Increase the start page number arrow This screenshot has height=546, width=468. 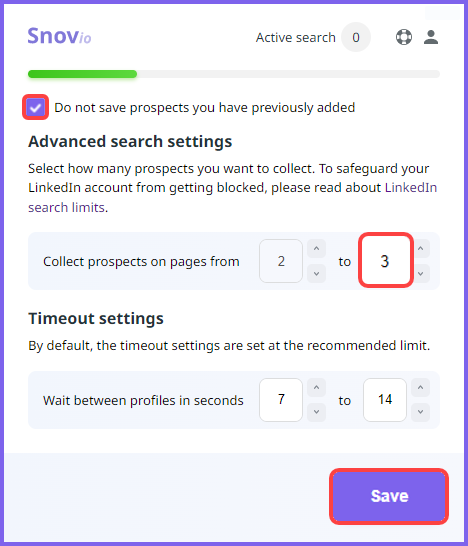316,249
